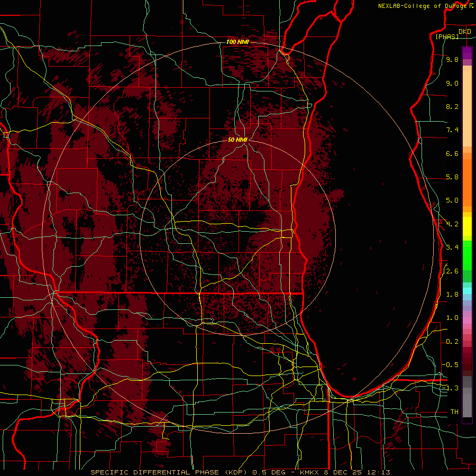
Task: Click the 7.4 value on the color scale
Action: 452,130
